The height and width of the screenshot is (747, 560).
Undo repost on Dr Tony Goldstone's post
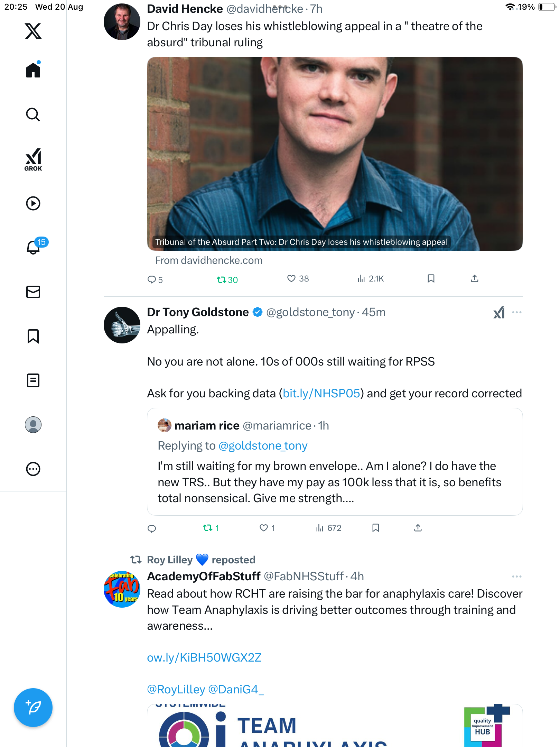[x=208, y=528]
